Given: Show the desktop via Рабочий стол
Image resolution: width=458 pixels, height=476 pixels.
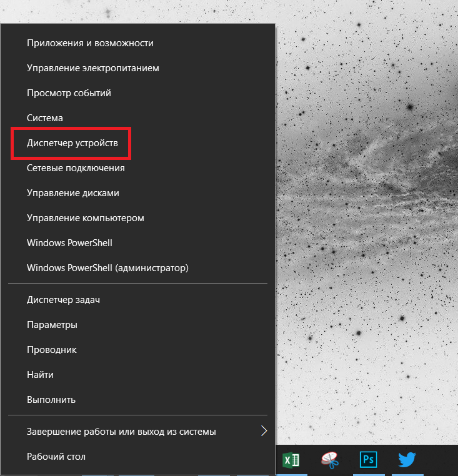Looking at the screenshot, I should (x=137, y=457).
